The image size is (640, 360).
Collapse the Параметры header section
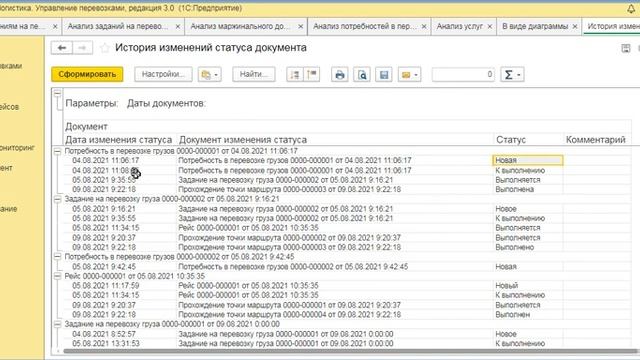click(x=58, y=93)
